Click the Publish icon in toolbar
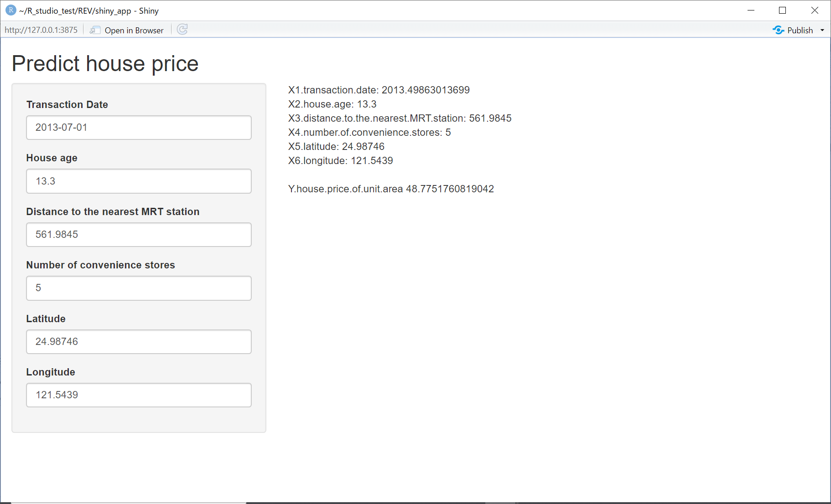 click(x=778, y=30)
